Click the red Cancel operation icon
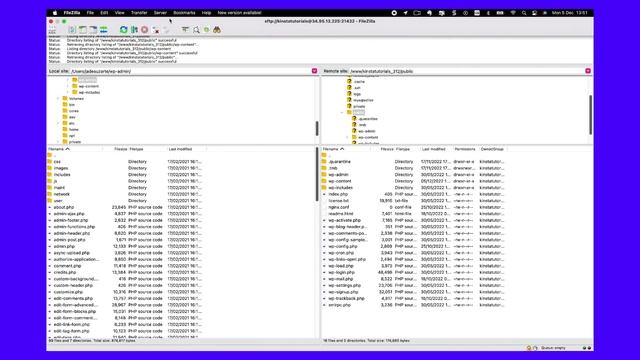This screenshot has width=640, height=360. (x=144, y=30)
